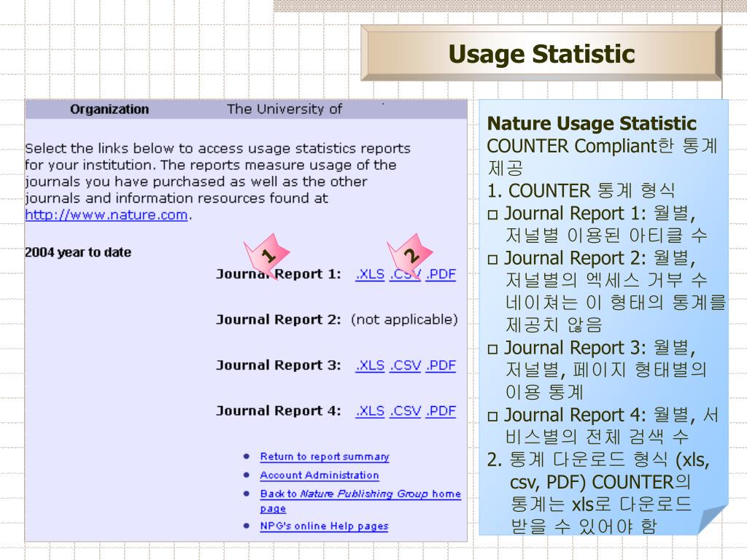Download Journal Report 4 as .XLS
The width and height of the screenshot is (747, 560).
tap(370, 411)
